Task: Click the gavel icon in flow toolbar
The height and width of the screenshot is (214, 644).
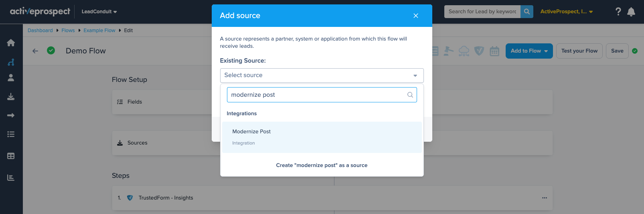Action: pyautogui.click(x=449, y=51)
